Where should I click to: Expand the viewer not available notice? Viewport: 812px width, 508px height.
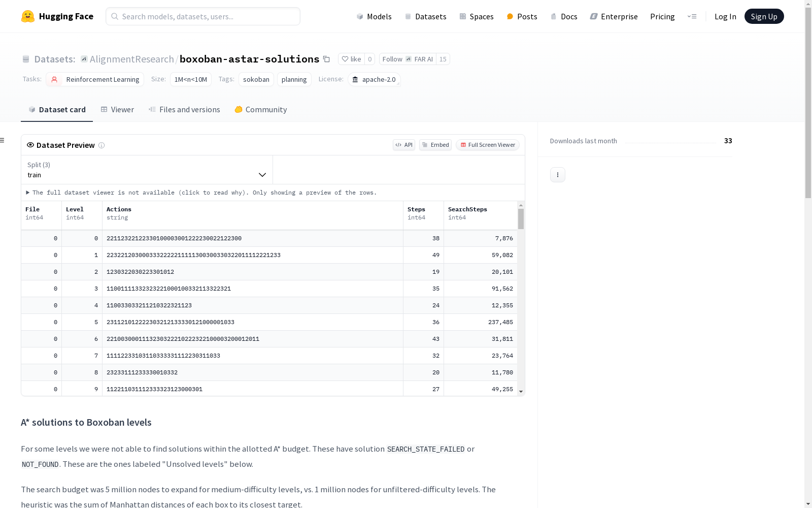(x=201, y=193)
